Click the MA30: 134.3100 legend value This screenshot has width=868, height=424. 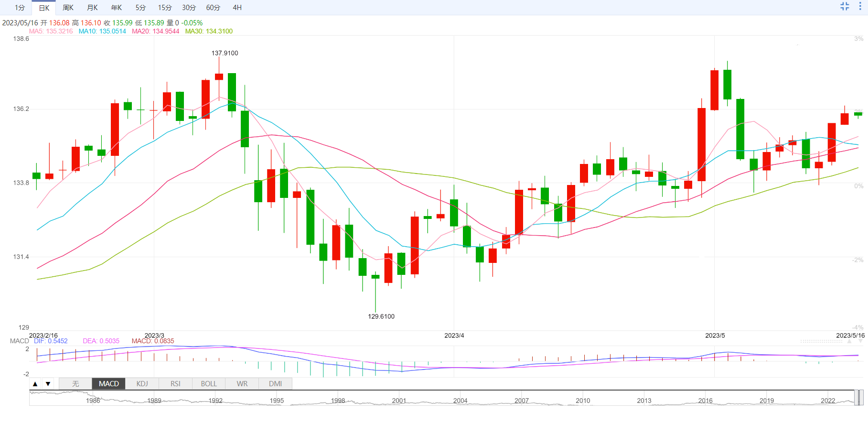(x=209, y=31)
